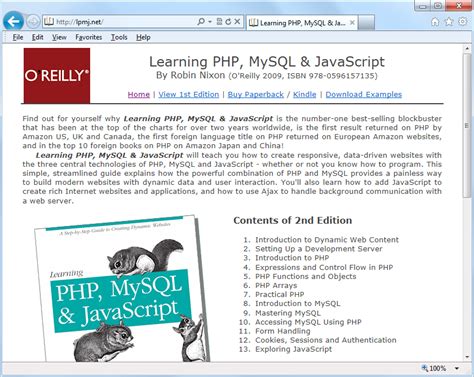Click the browser Back arrow button

point(14,22)
